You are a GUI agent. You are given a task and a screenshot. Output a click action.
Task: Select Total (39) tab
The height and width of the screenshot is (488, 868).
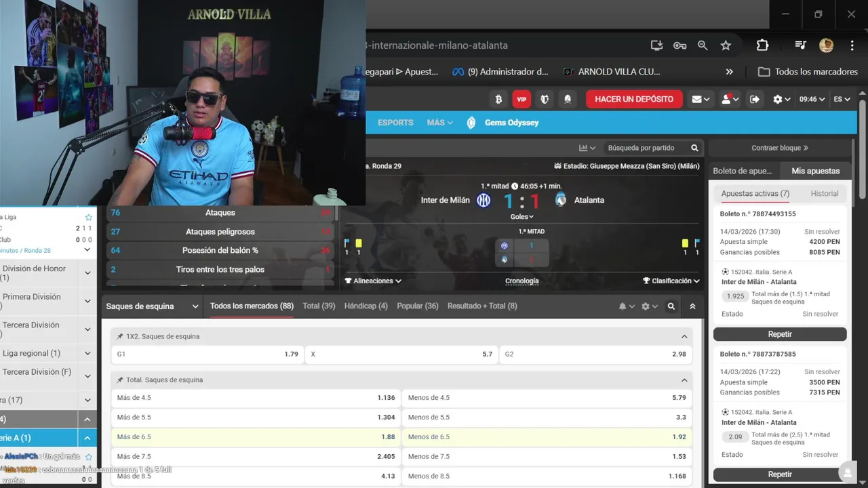click(319, 306)
